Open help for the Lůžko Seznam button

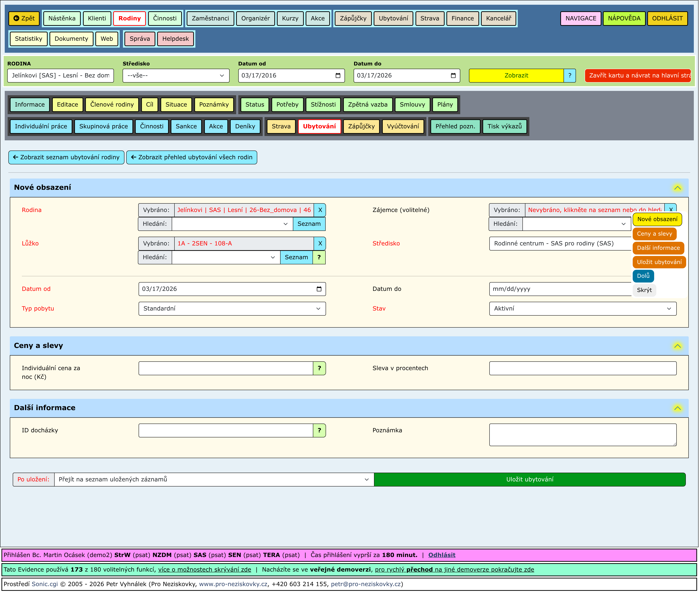point(319,257)
